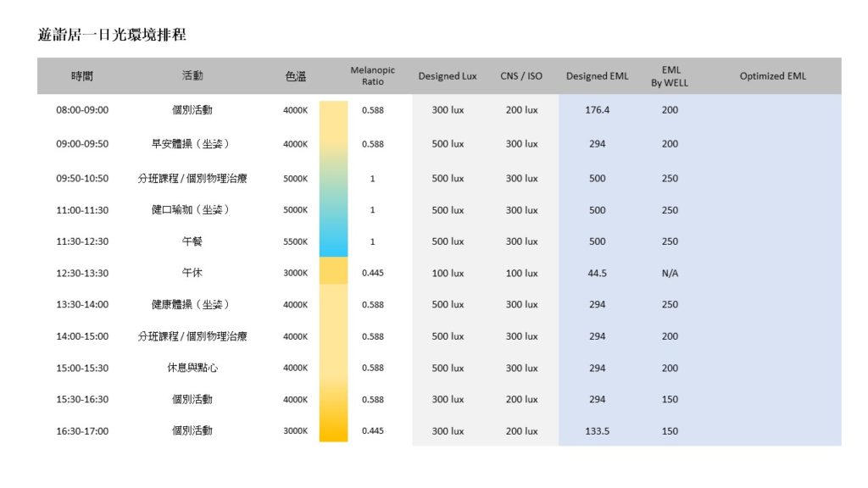Click the Melanopic Ratio column header

point(373,75)
